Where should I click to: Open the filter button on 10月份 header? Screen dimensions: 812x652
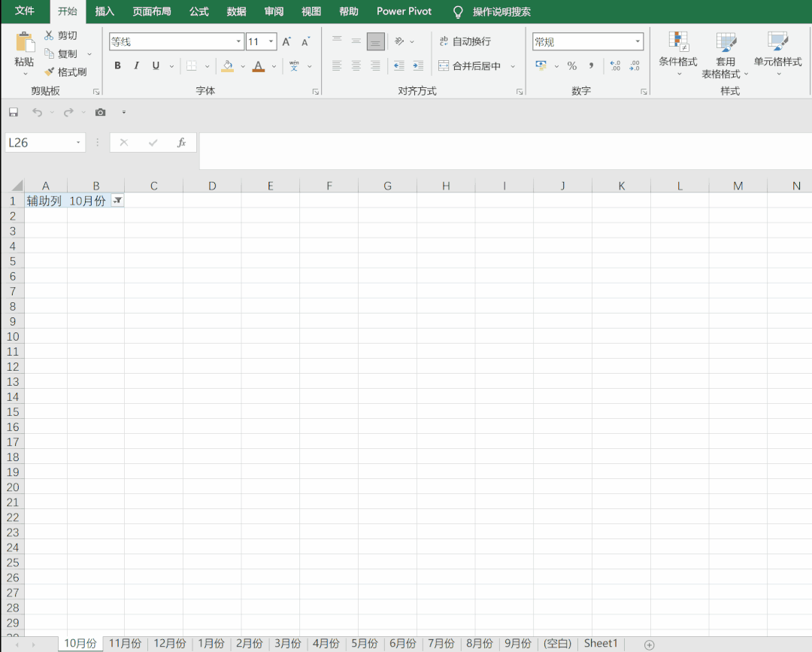pyautogui.click(x=117, y=201)
